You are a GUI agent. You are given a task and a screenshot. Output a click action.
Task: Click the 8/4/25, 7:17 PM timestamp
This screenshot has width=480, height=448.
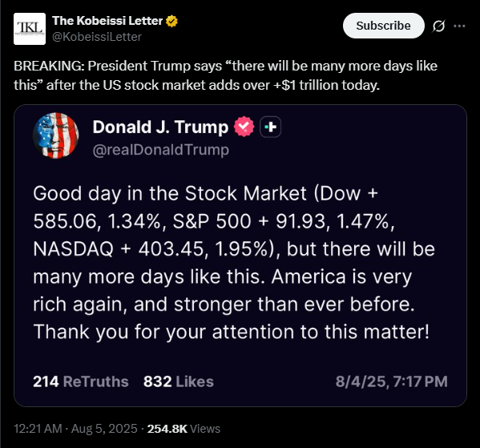[x=392, y=381]
